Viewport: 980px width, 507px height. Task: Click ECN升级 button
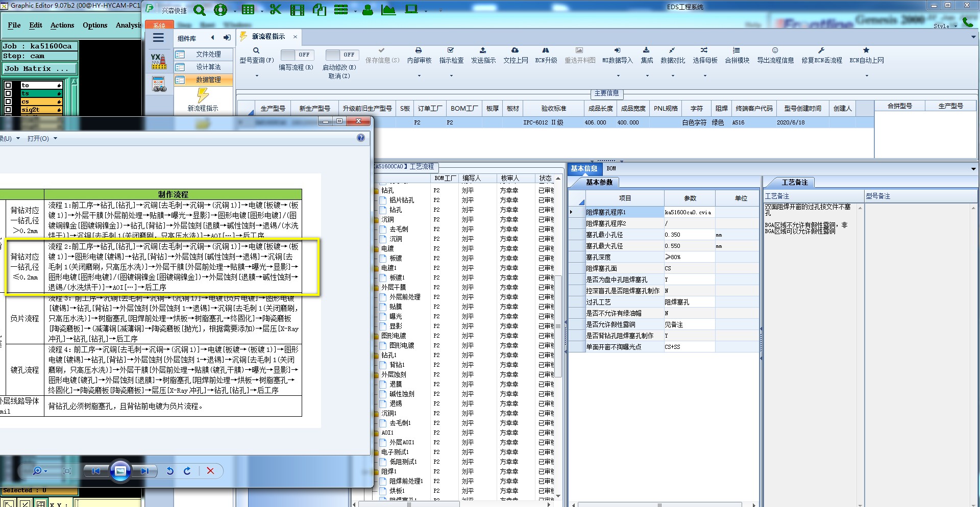point(546,55)
